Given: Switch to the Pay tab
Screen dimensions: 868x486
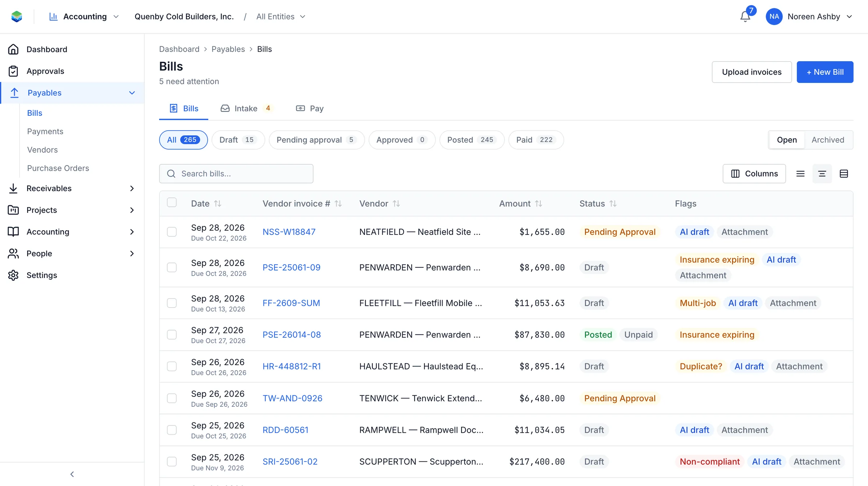Looking at the screenshot, I should tap(310, 109).
